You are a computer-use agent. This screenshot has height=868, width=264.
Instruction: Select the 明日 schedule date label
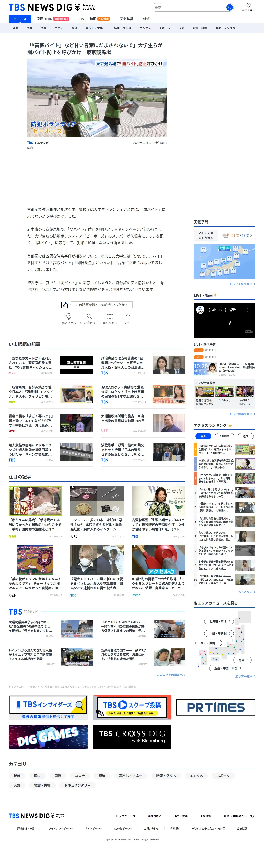(x=198, y=357)
